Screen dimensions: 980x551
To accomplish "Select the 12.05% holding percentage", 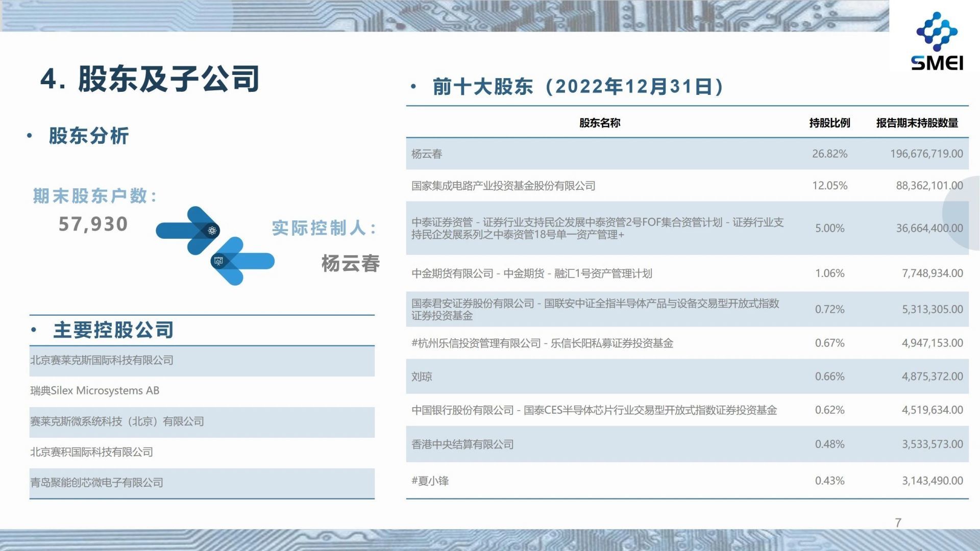I will [x=830, y=186].
